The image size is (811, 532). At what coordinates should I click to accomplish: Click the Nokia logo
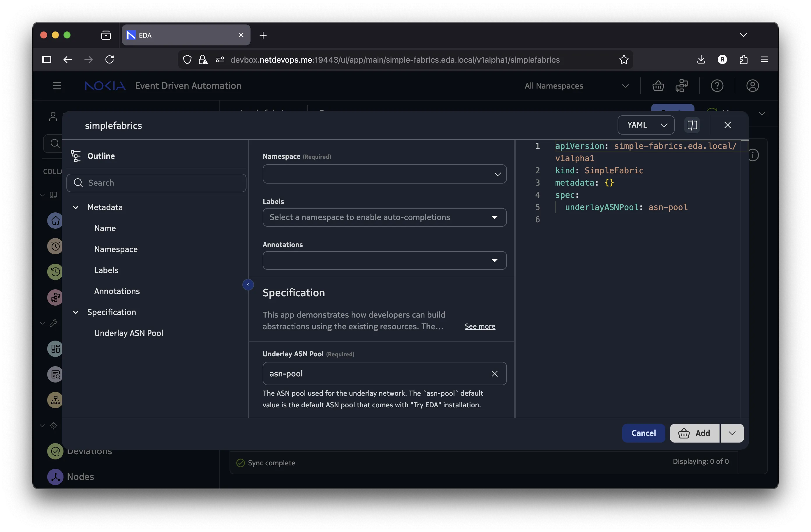point(105,86)
